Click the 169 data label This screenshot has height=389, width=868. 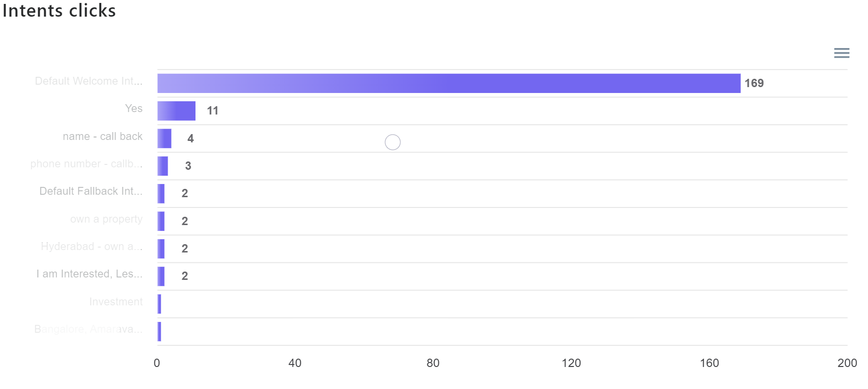[754, 83]
